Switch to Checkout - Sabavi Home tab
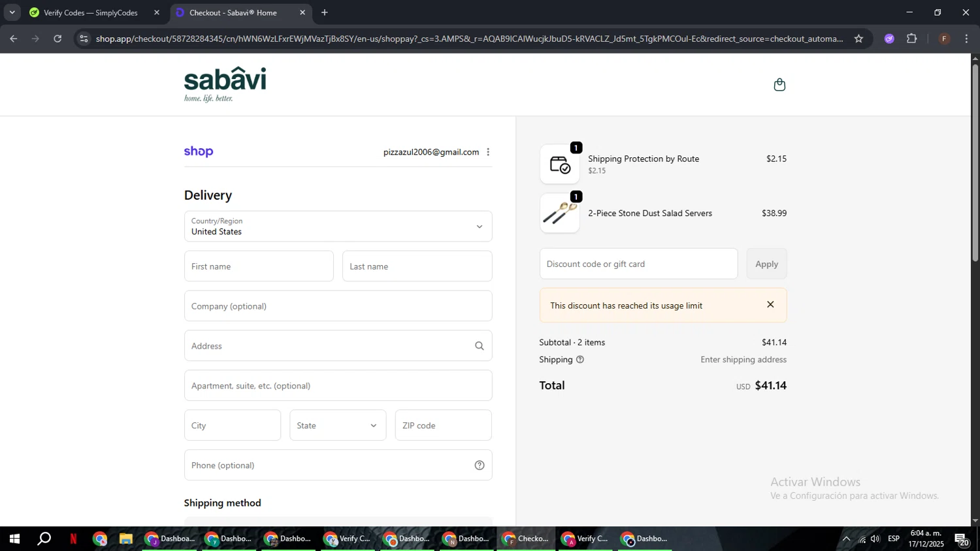 (240, 12)
